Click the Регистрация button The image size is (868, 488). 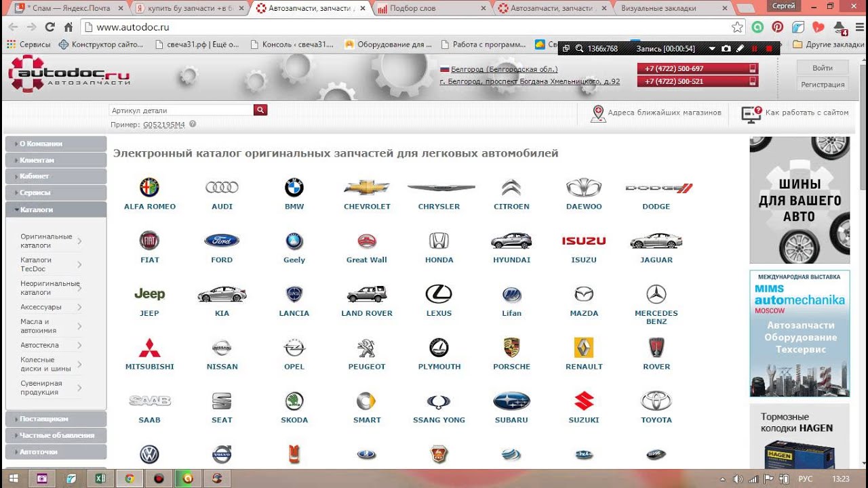coord(823,84)
